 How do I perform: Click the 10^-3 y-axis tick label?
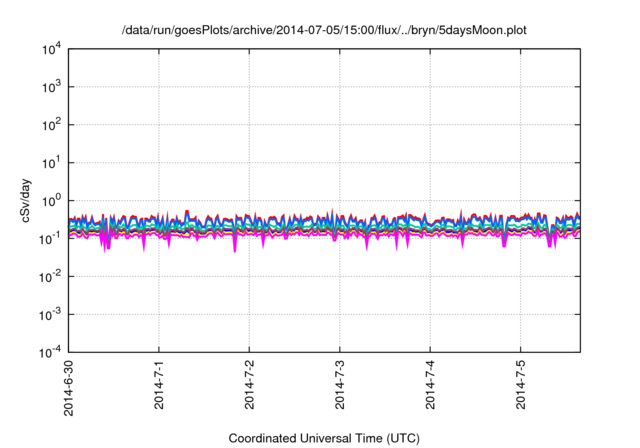tap(50, 315)
